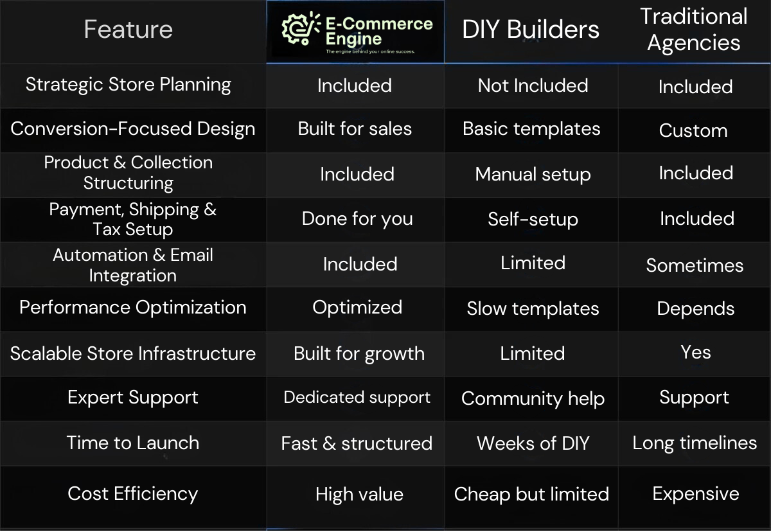Select the Performance Optimization row label
The height and width of the screenshot is (532, 771).
[133, 307]
